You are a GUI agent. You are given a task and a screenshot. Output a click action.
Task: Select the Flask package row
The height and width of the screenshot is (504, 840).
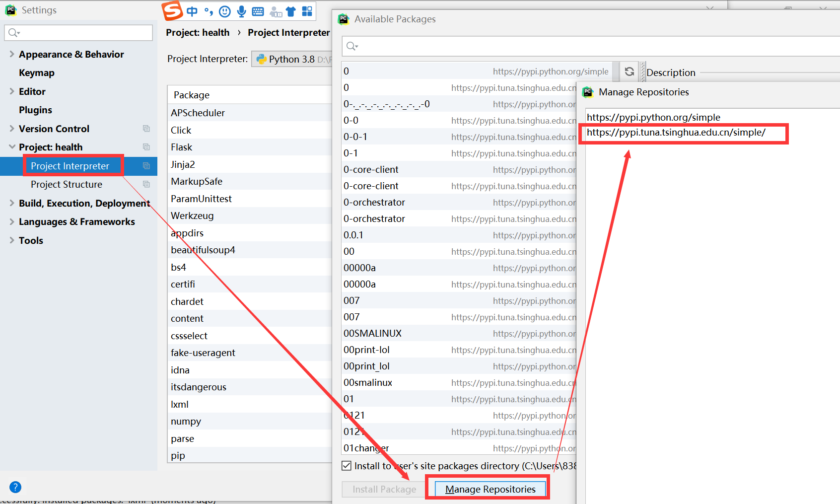pyautogui.click(x=250, y=147)
